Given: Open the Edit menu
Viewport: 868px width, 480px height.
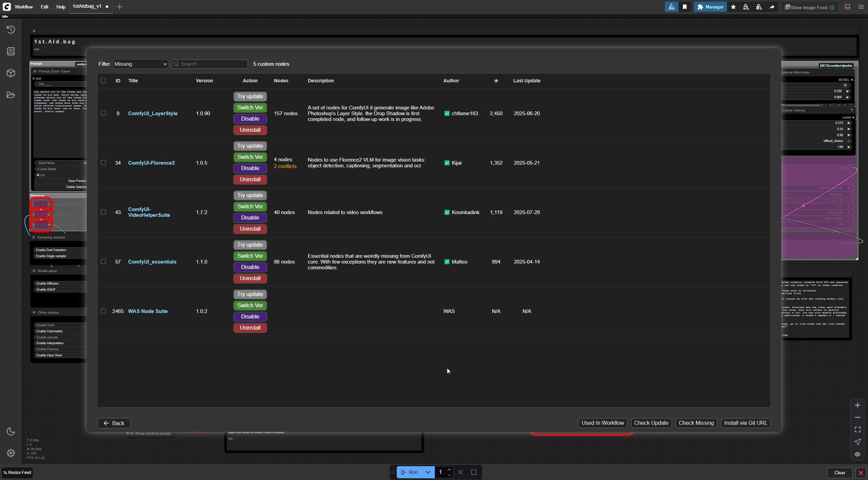Looking at the screenshot, I should coord(44,7).
